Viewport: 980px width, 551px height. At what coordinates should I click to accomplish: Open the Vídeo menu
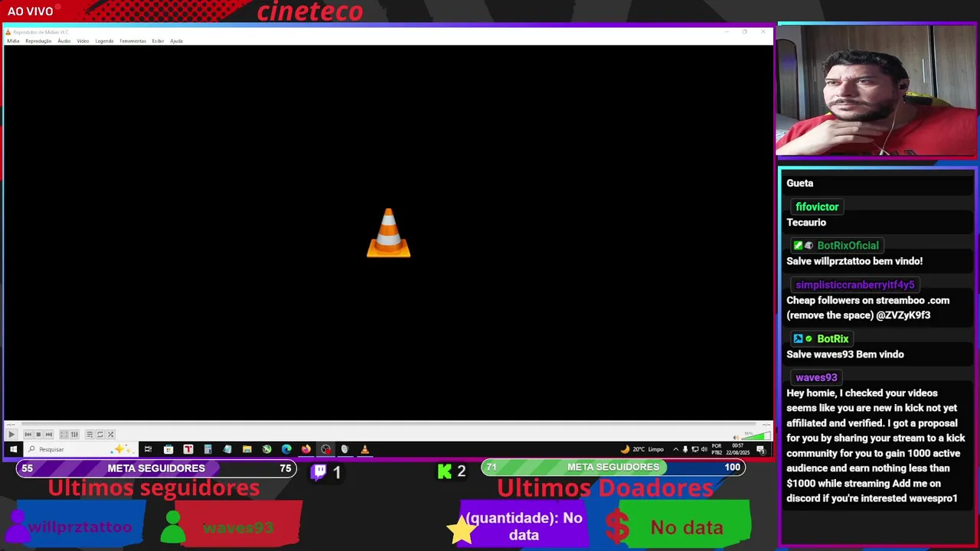83,41
